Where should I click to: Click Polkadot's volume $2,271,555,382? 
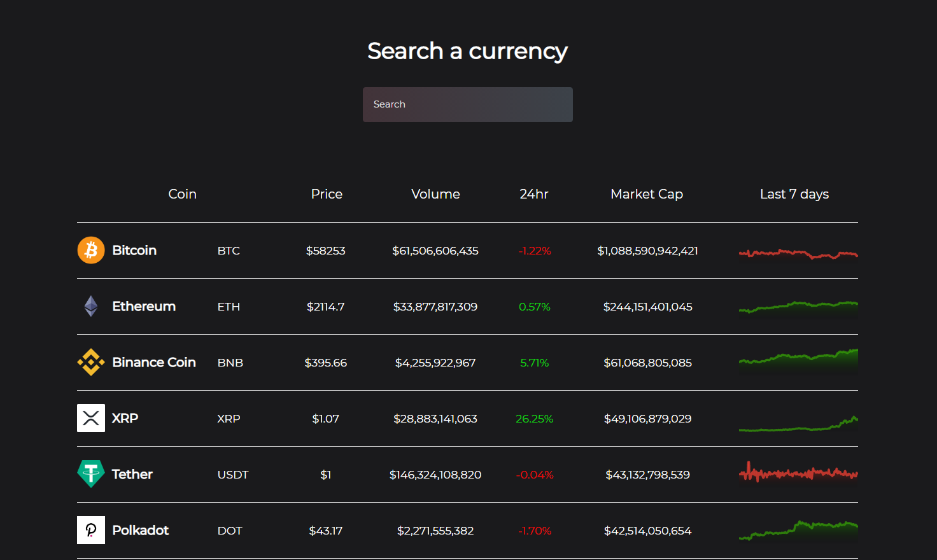[435, 531]
